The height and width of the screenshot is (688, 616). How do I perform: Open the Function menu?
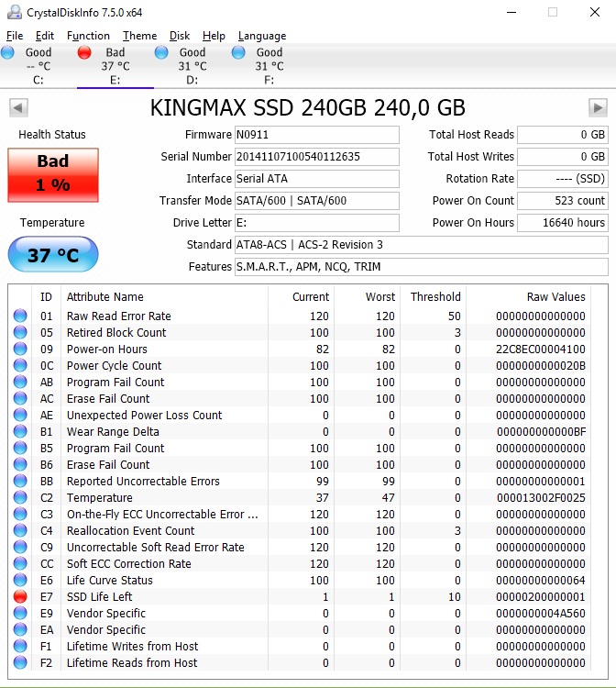click(88, 36)
